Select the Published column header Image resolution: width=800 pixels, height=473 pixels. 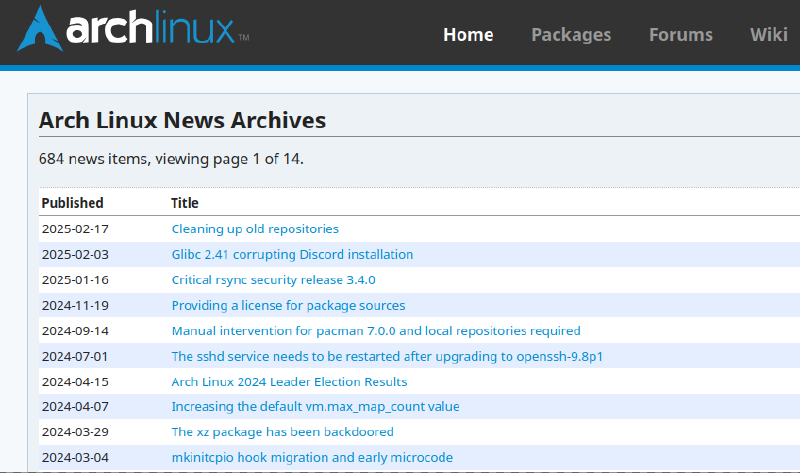coord(72,203)
